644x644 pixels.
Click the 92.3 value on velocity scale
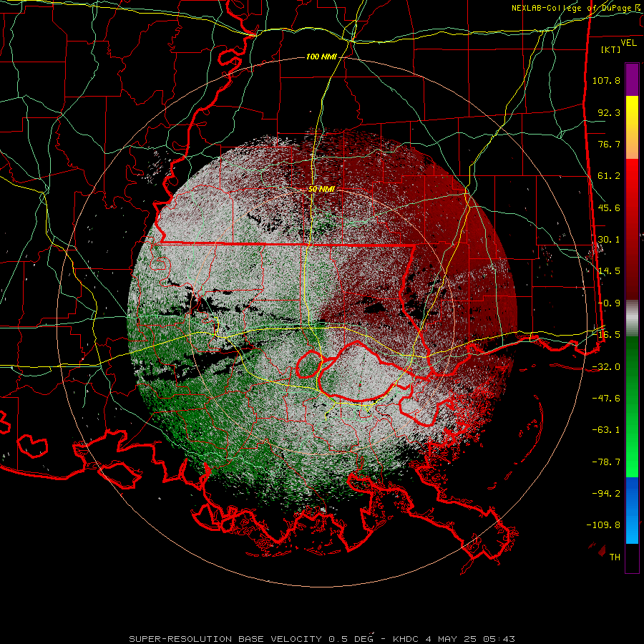(609, 112)
